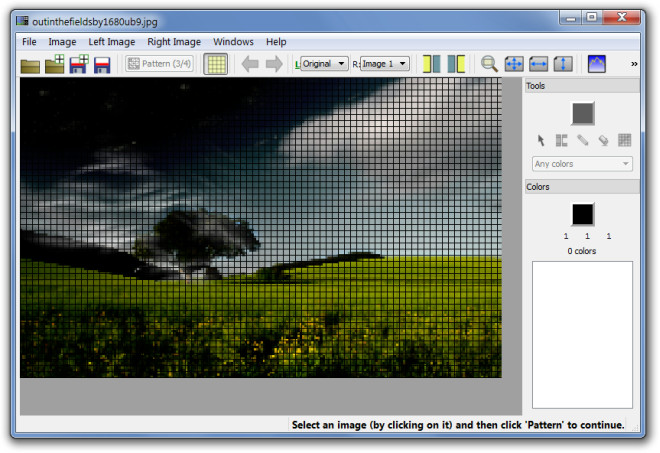Open the Left Image menu
The width and height of the screenshot is (660, 453).
point(112,42)
